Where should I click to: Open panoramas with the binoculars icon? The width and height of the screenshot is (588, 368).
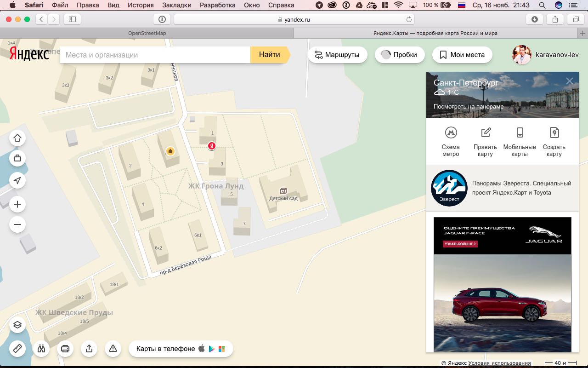coord(41,349)
